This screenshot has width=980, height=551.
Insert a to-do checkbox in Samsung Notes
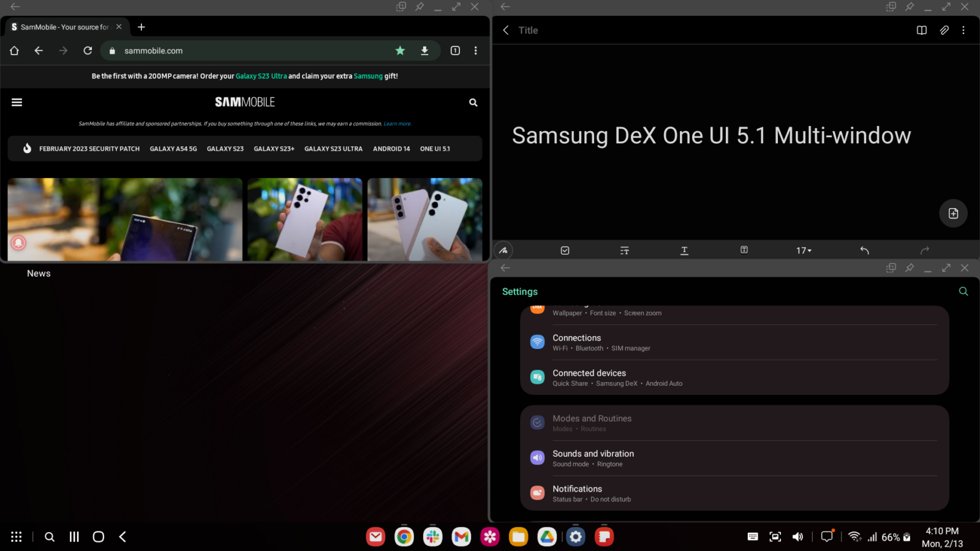565,250
